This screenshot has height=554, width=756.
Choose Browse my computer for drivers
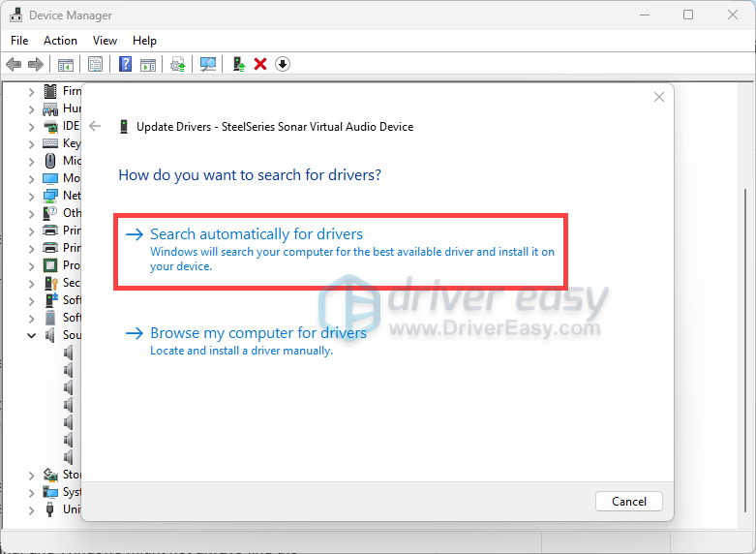tap(258, 333)
